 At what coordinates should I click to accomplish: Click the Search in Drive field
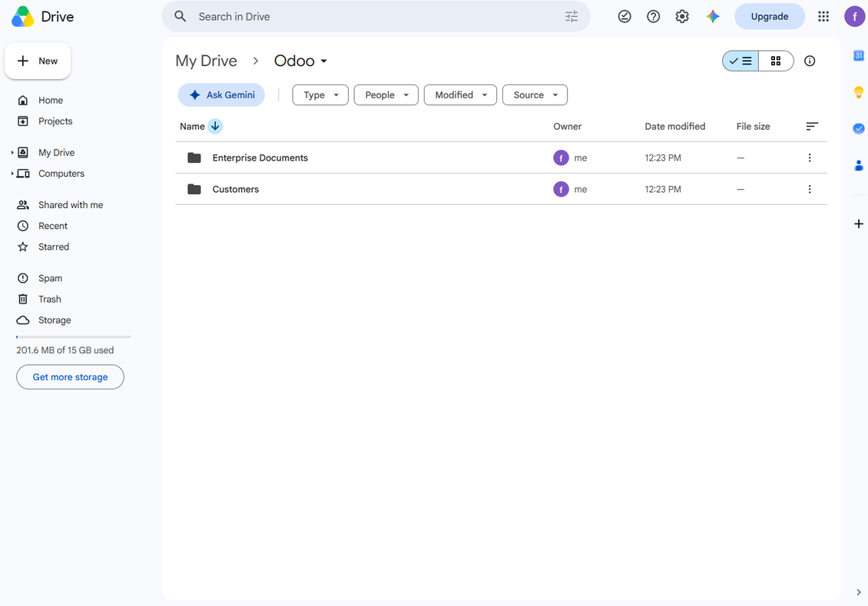coord(376,17)
